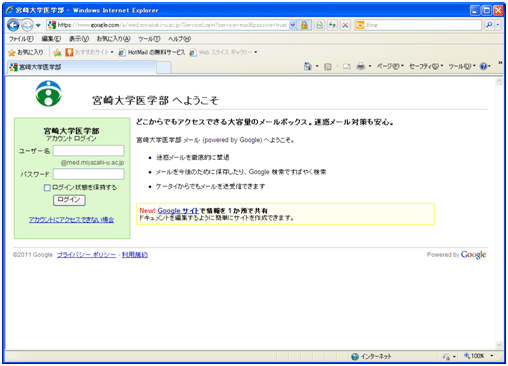This screenshot has height=366, width=508.
Task: Stop loading with red X icon
Action: [x=345, y=25]
